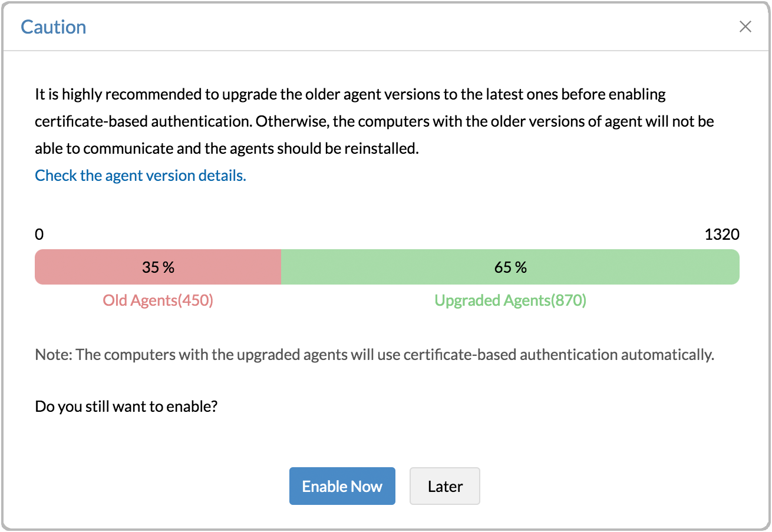
Task: Click the certificate-based authentication note text
Action: [374, 354]
